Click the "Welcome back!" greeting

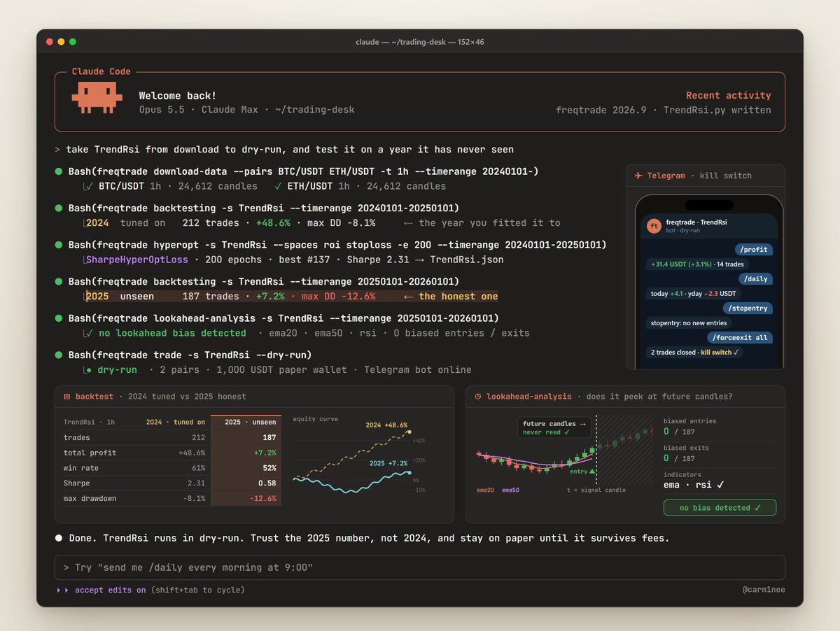[x=178, y=95]
